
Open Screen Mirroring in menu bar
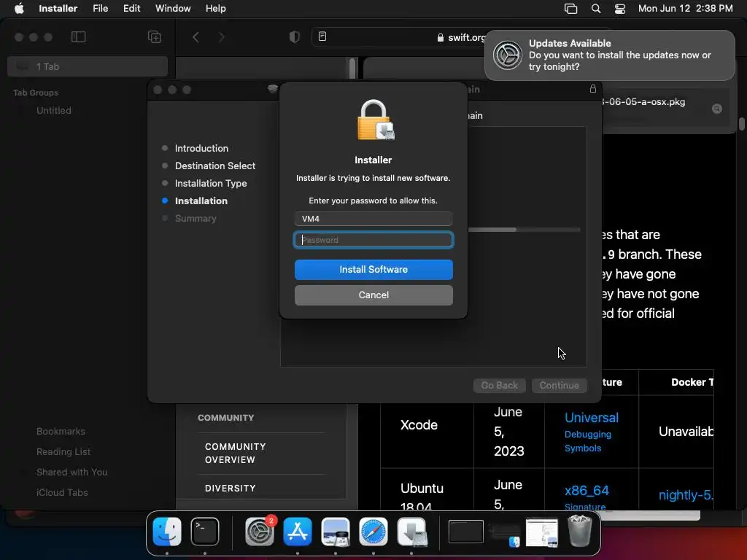[570, 9]
